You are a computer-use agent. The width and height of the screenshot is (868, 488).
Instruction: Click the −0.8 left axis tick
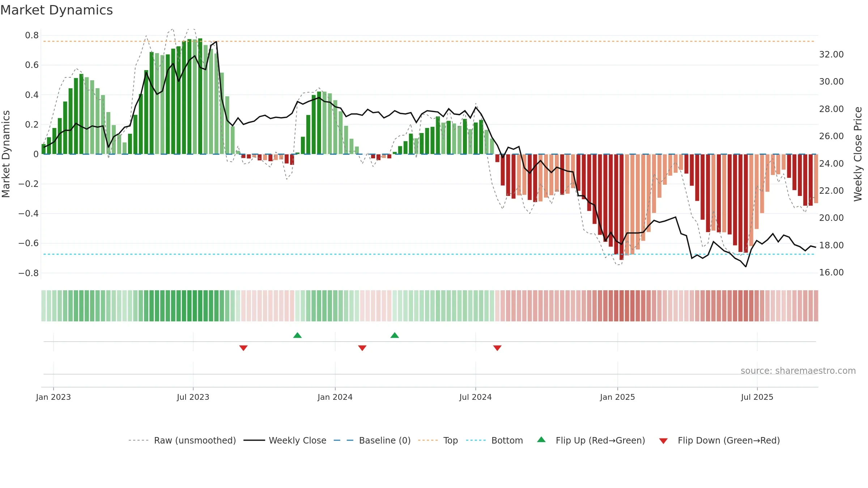[x=29, y=273]
